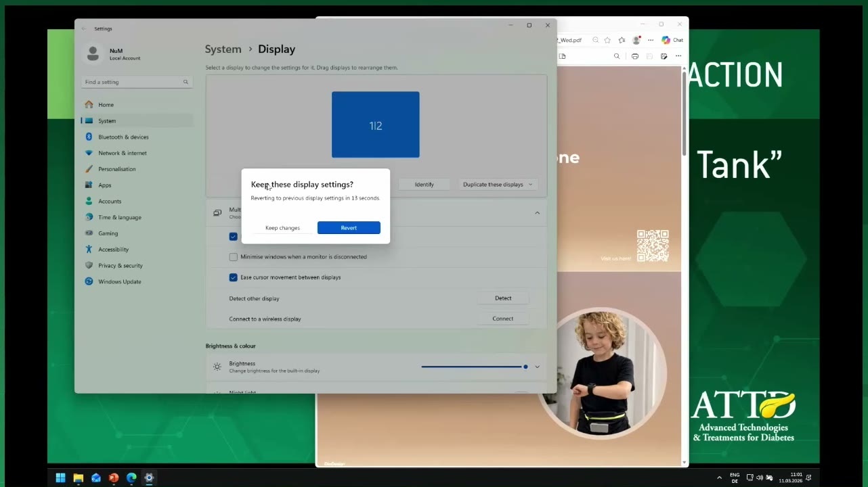Click the Settings gear on the taskbar
This screenshot has width=868, height=487.
[149, 478]
